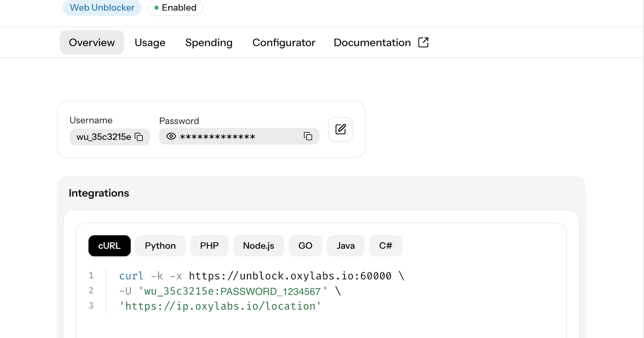This screenshot has width=644, height=338.
Task: Go to the Spending tab
Action: point(209,42)
